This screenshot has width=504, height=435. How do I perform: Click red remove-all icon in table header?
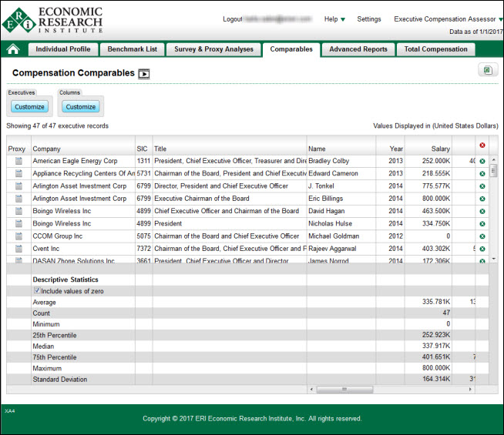[482, 146]
